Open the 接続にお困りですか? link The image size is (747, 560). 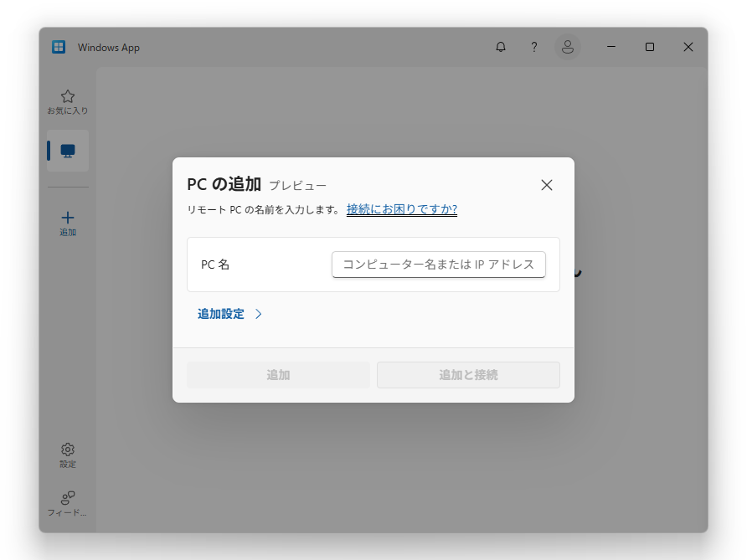(x=402, y=209)
